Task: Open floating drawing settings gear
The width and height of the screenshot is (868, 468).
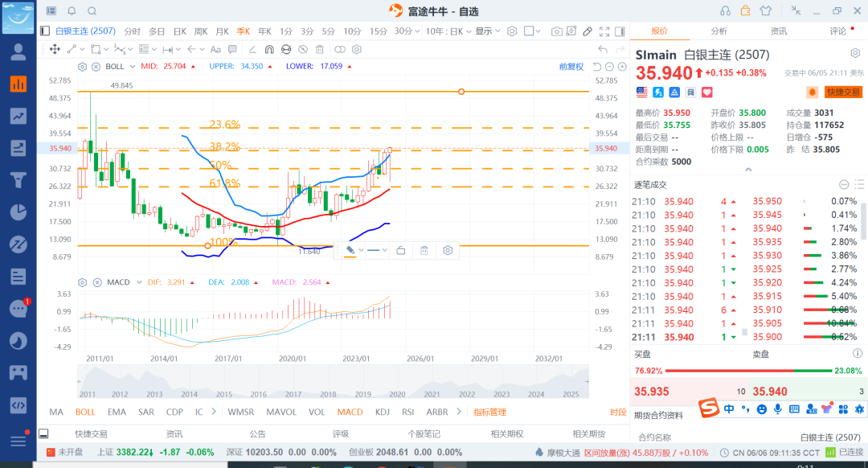Action: point(448,250)
